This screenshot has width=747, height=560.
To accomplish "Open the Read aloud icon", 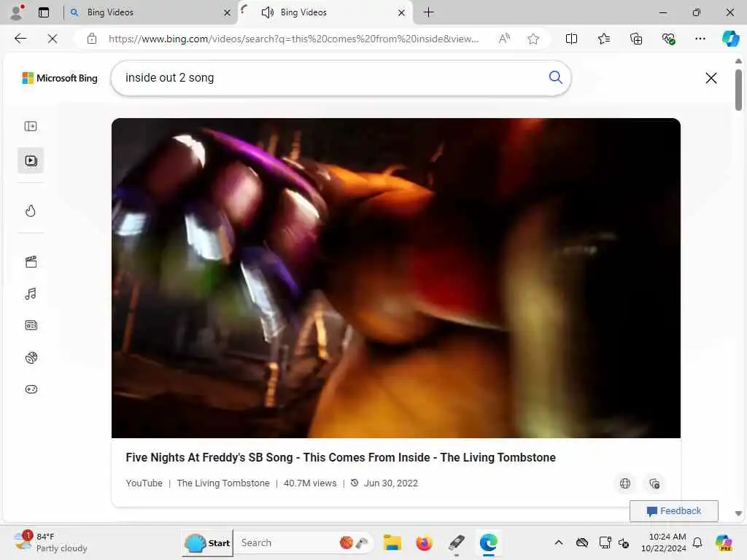I will 504,39.
